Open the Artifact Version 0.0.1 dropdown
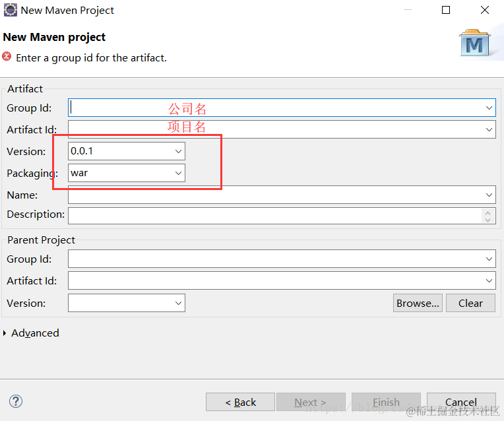Image resolution: width=504 pixels, height=421 pixels. 178,151
